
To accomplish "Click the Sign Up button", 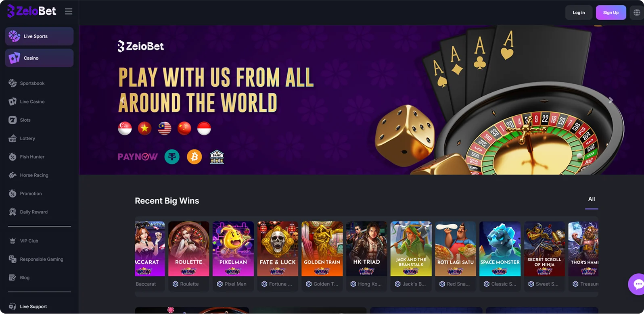I will click(x=611, y=12).
